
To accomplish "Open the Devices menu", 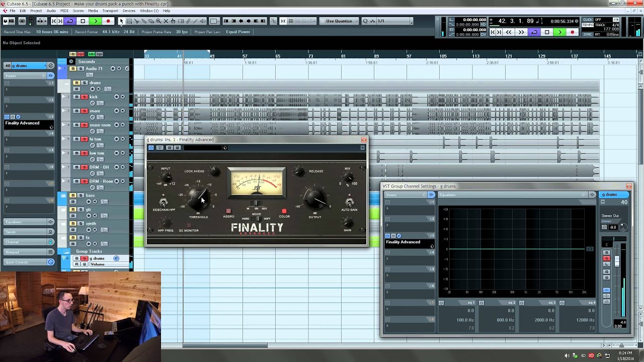I will point(129,11).
